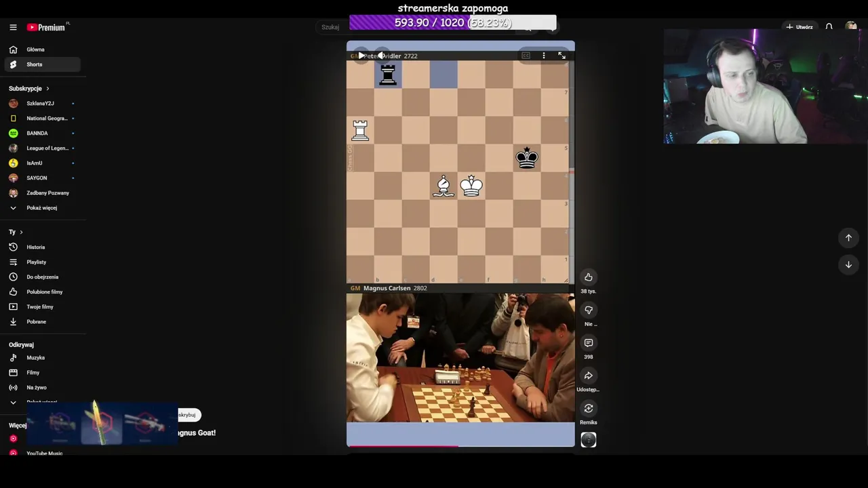868x488 pixels.
Task: Open the Short's sound thumbnail
Action: click(x=589, y=440)
